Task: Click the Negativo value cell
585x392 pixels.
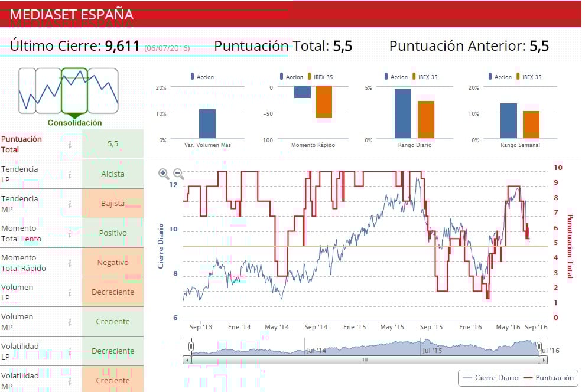Action: 113,263
